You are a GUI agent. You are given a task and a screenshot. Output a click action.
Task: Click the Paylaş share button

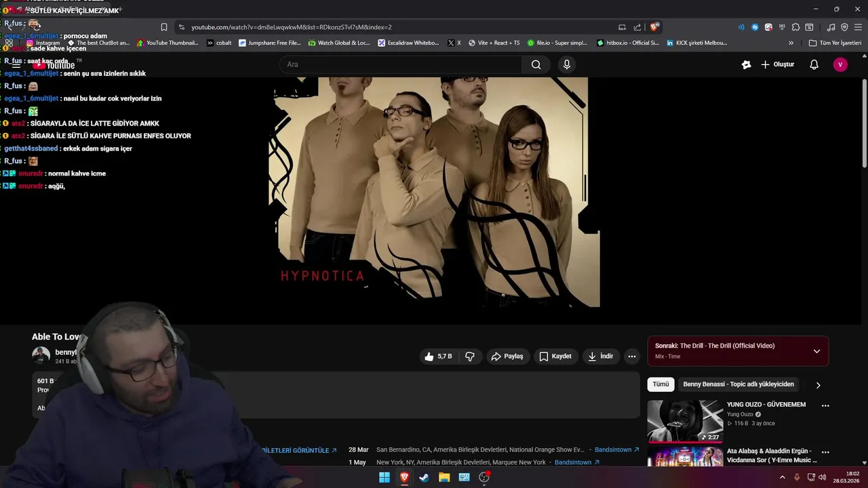[x=507, y=357]
